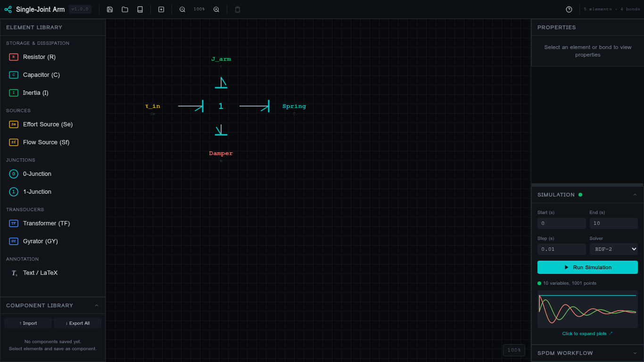Select the J_arm element on canvas
Screen dimensions: 644x362
[221, 59]
